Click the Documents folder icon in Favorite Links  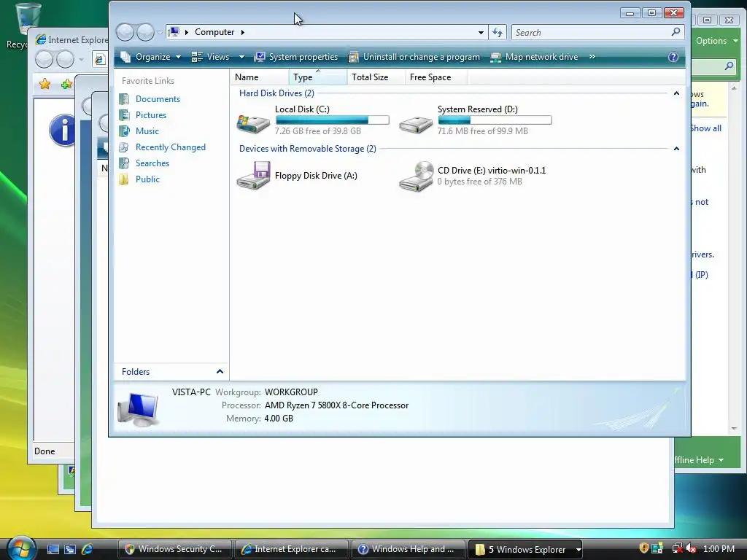click(124, 99)
